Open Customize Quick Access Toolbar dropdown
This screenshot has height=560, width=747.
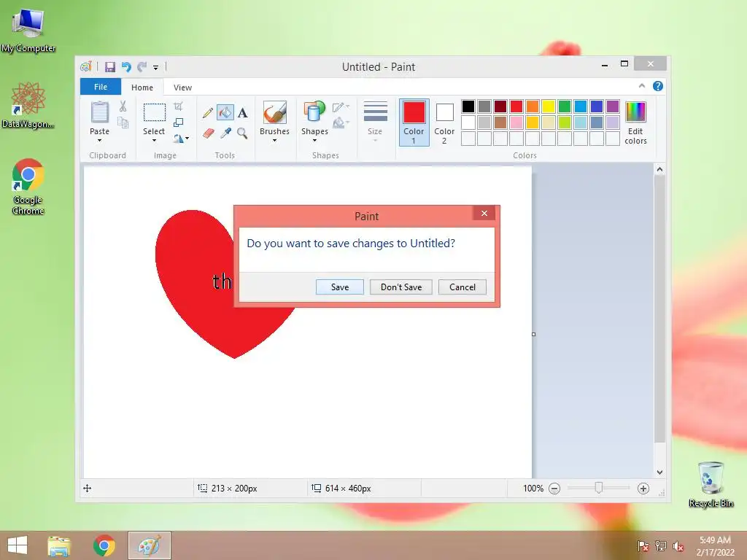[156, 68]
